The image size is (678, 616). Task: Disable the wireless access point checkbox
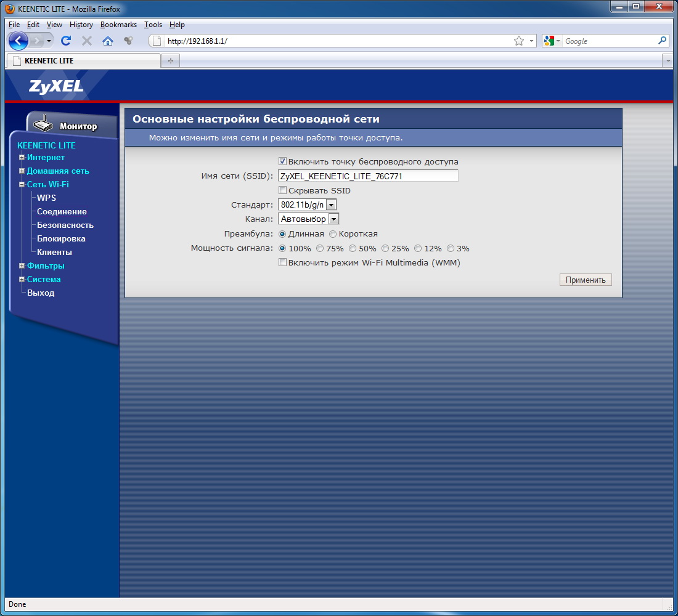283,162
